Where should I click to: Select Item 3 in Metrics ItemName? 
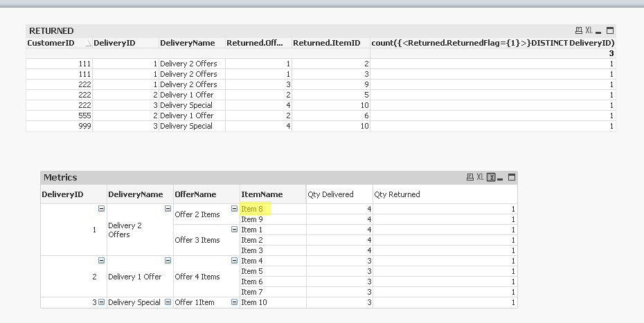tap(273, 250)
